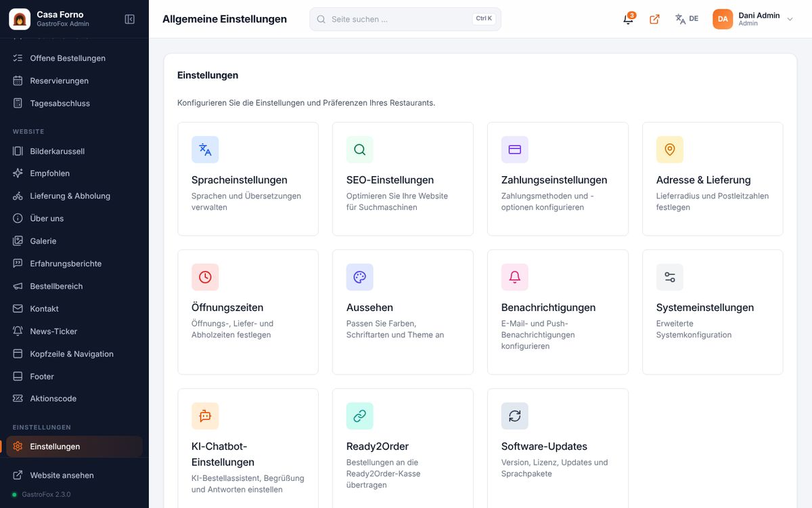Open Offene Bestellungen in the sidebar

click(x=74, y=58)
